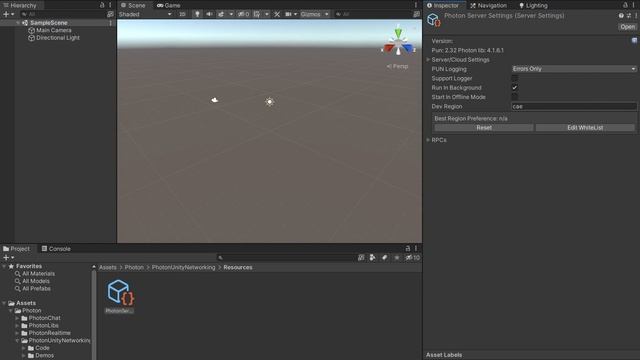The width and height of the screenshot is (640, 360).
Task: Open the effects dropdown arrow in Scene toolbar
Action: [x=231, y=14]
